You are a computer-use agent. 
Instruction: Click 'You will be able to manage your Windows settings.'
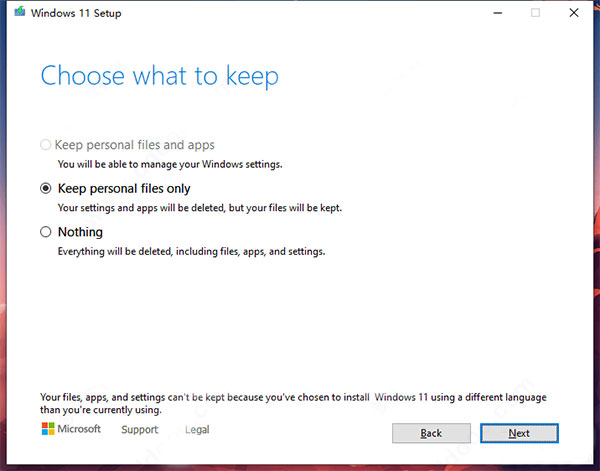[x=170, y=164]
